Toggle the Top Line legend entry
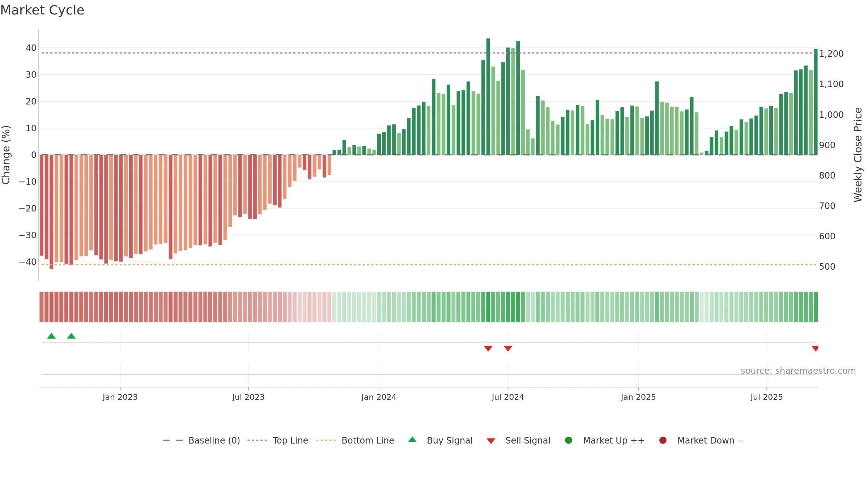This screenshot has height=488, width=868. point(278,440)
